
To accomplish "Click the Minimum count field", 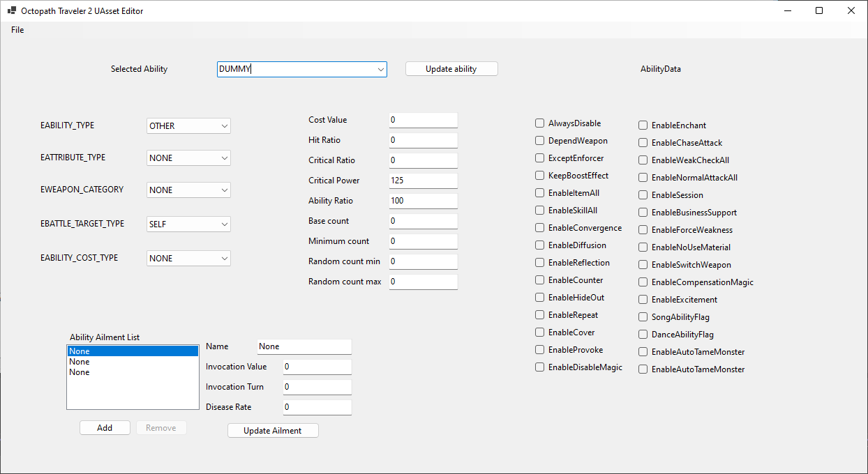I will coord(423,241).
